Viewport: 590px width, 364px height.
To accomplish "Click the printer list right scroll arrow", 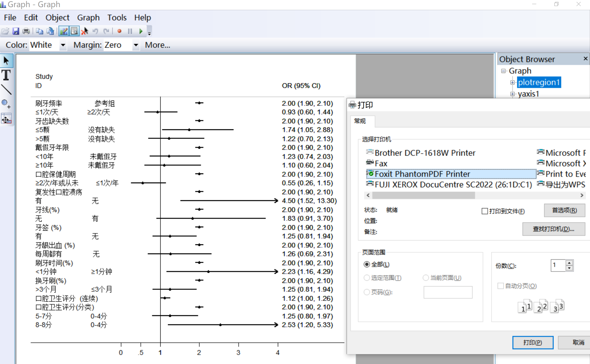I will [x=582, y=195].
